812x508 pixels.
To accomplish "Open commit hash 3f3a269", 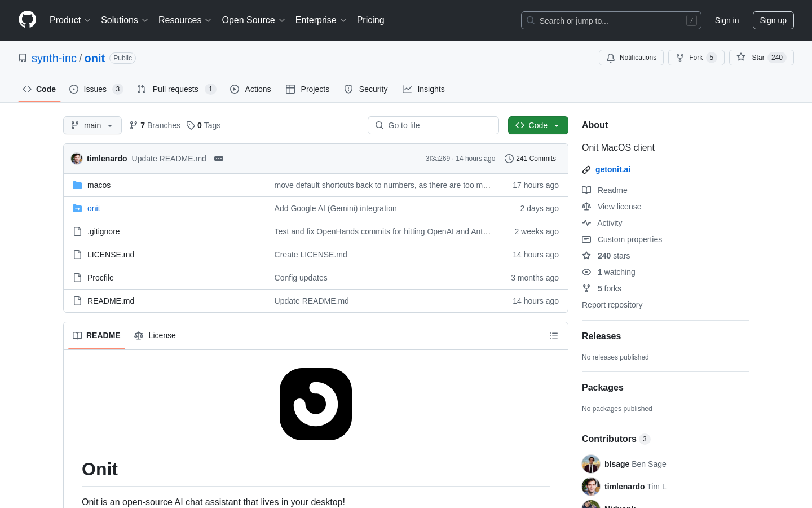I will coord(438,159).
